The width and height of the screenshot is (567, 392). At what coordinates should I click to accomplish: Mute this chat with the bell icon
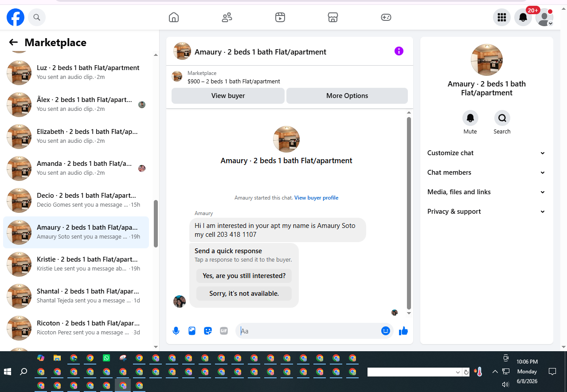(x=470, y=118)
